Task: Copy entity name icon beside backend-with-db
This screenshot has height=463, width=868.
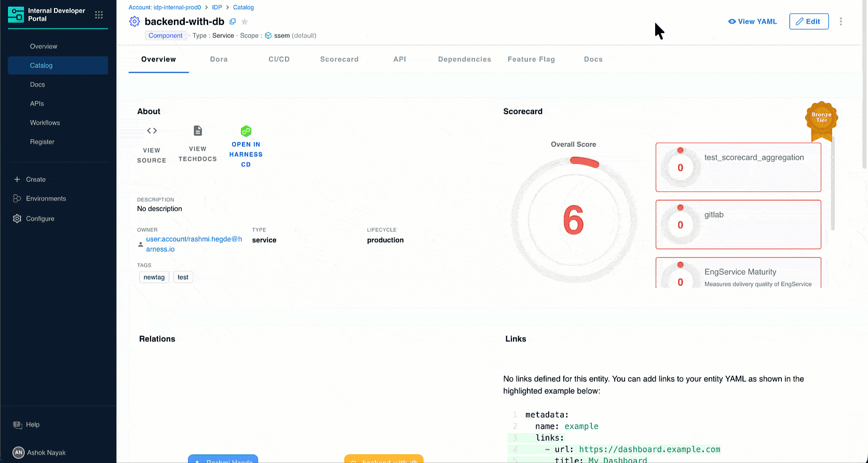Action: tap(233, 22)
